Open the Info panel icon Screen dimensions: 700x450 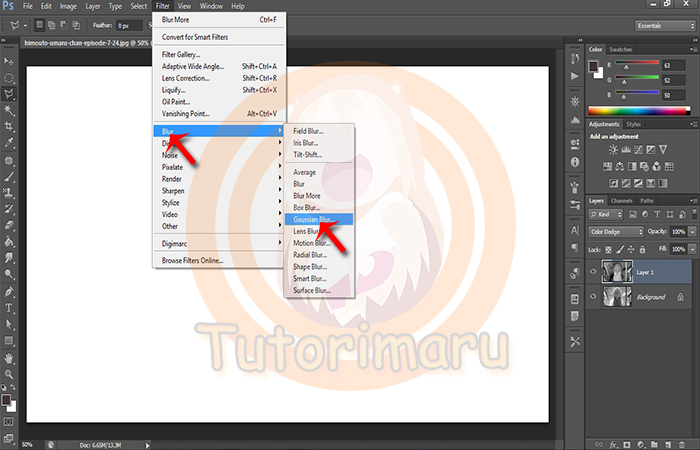click(575, 162)
